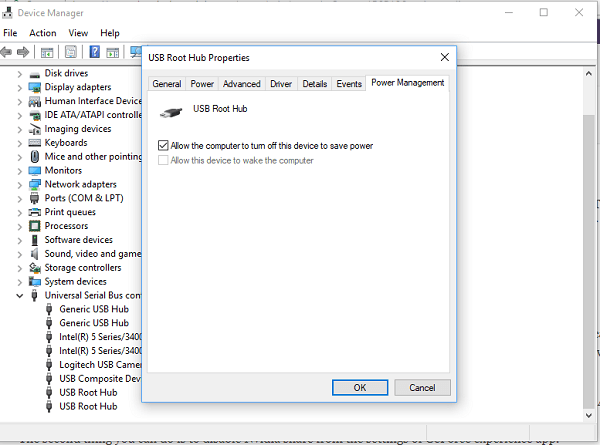Expand the Display adapters node
The width and height of the screenshot is (600, 445).
click(x=20, y=88)
